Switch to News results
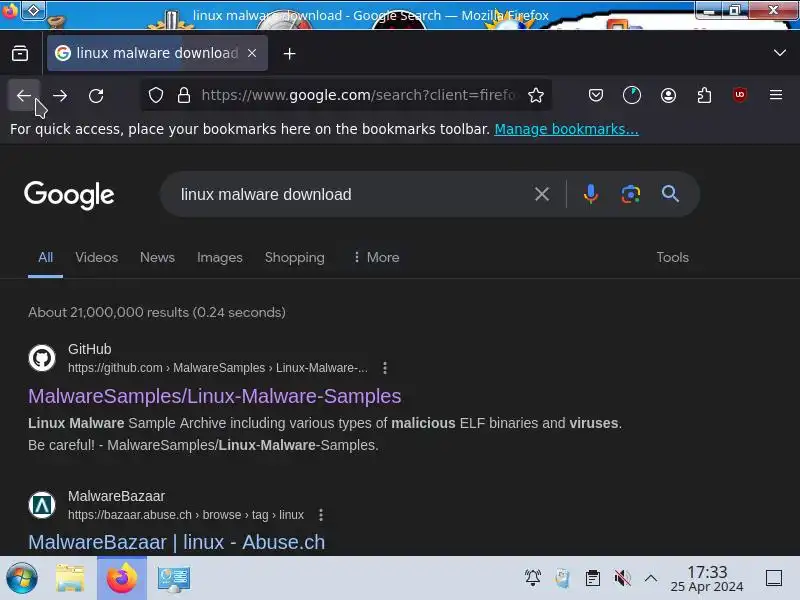The height and width of the screenshot is (600, 800). tap(157, 257)
